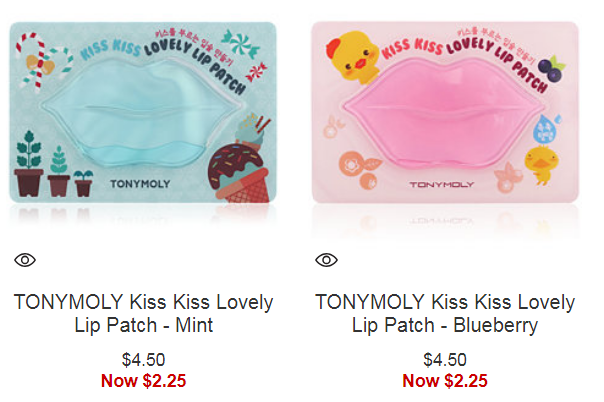Click the red Now $2.25 price for Blueberry

coord(445,381)
